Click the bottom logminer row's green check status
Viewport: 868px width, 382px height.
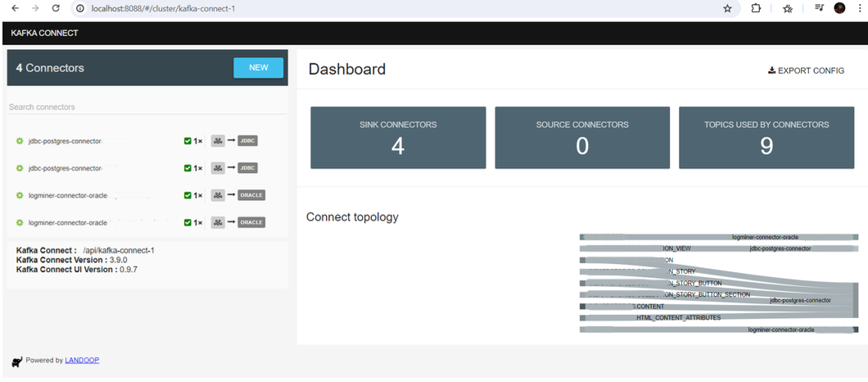point(188,222)
